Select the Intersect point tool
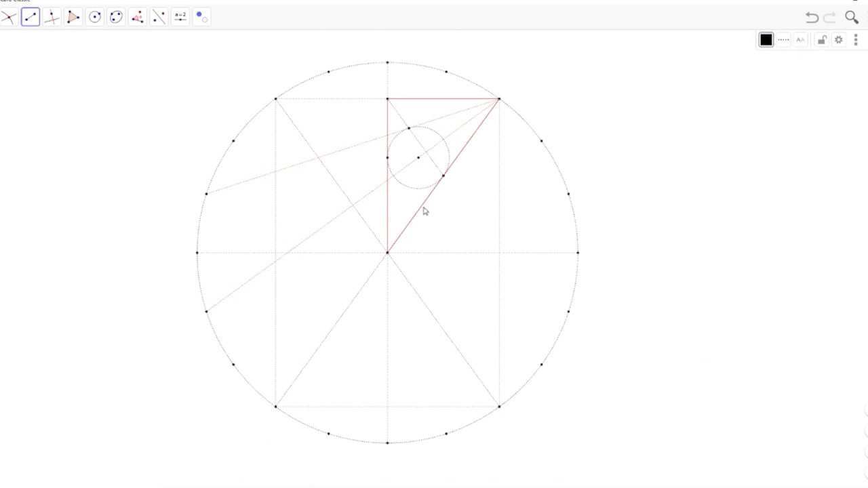 click(9, 17)
